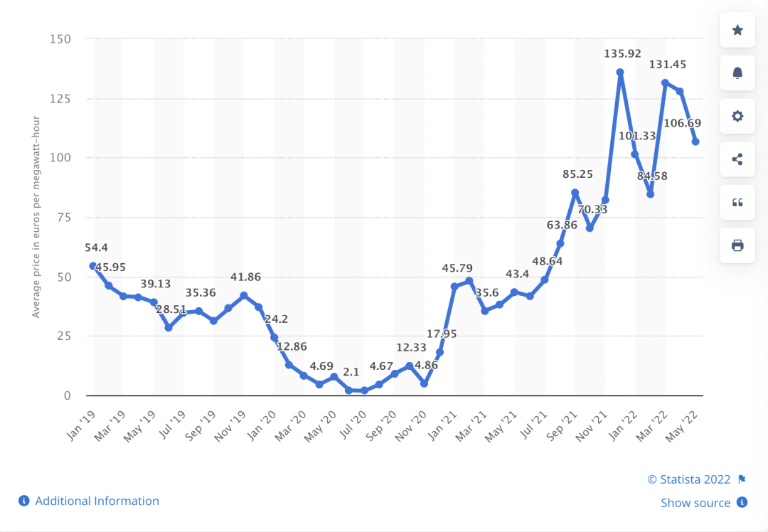Image resolution: width=768 pixels, height=532 pixels.
Task: Click info icon next to Show source
Action: [742, 502]
